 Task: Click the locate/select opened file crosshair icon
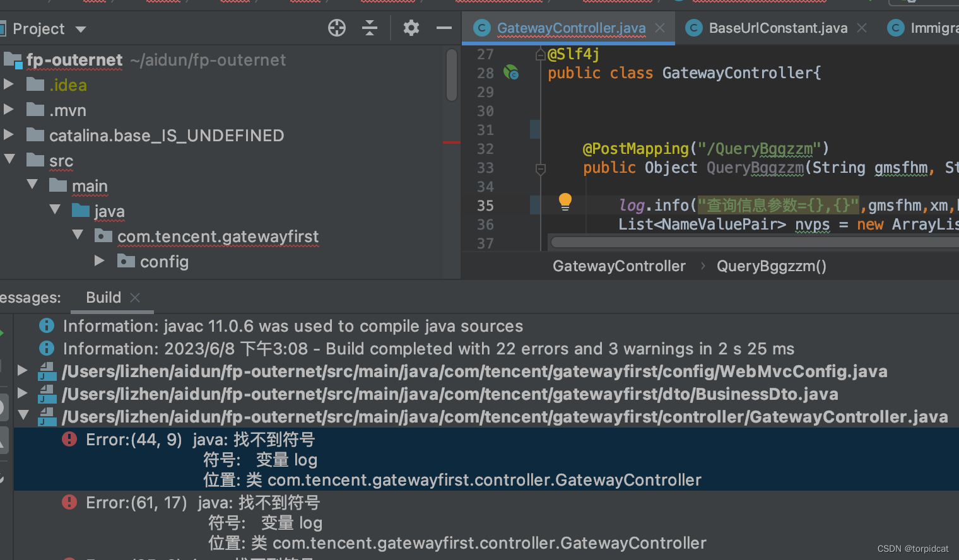click(x=337, y=28)
